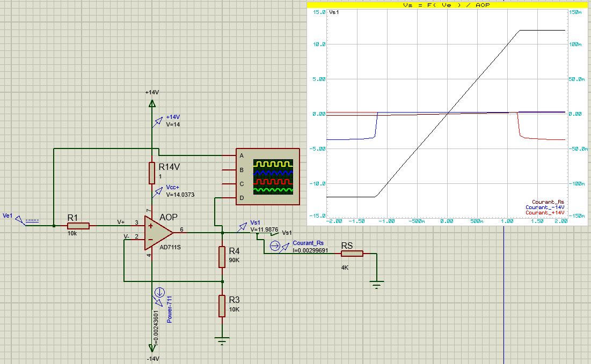Select the AOP op-amp triangle symbol
Screen dimensions: 591x364
pyautogui.click(x=158, y=233)
